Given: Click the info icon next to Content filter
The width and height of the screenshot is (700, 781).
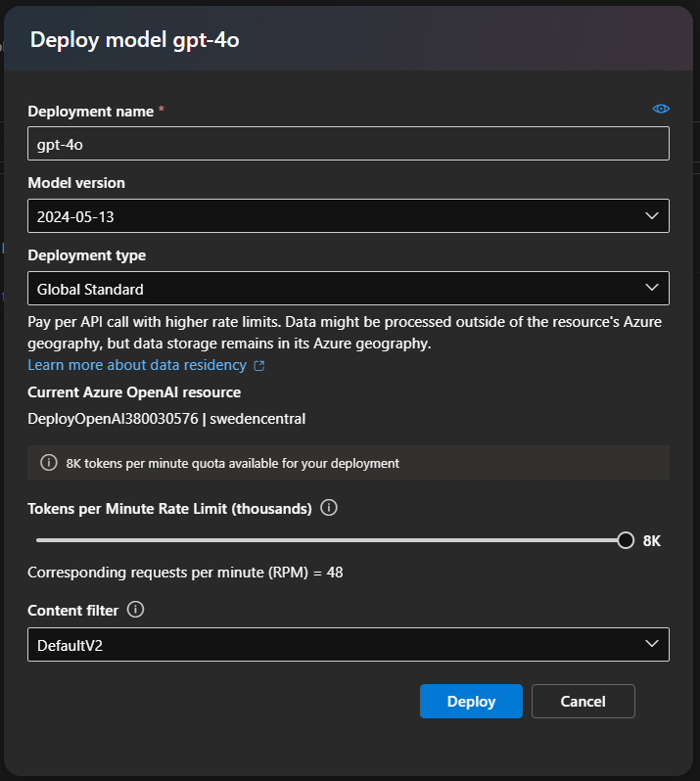Looking at the screenshot, I should click(135, 609).
